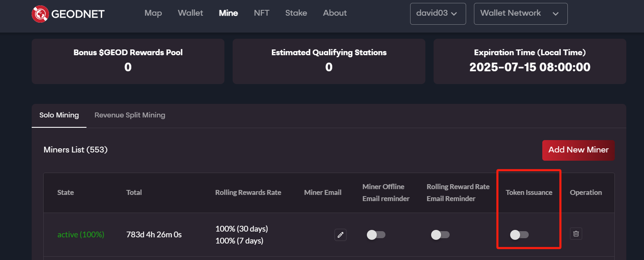
Task: Click the Bonus $GEOD Rewards Pool card
Action: coord(128,61)
